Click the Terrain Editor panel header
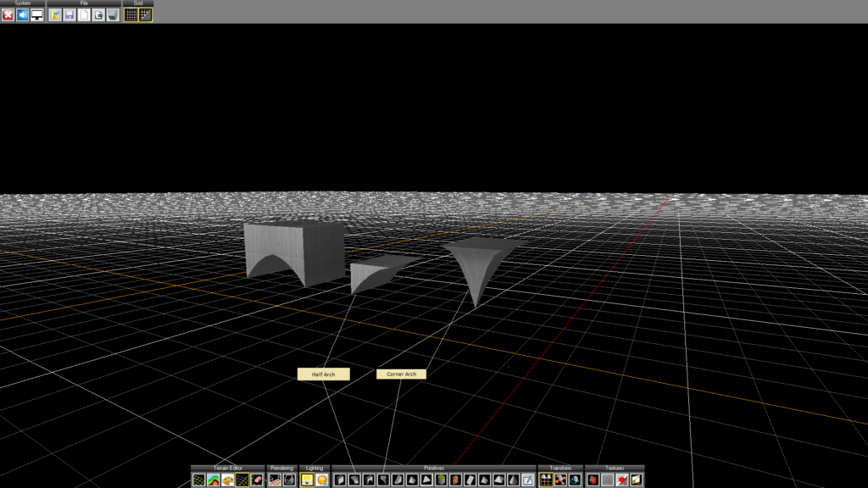Image resolution: width=868 pixels, height=488 pixels. (227, 468)
